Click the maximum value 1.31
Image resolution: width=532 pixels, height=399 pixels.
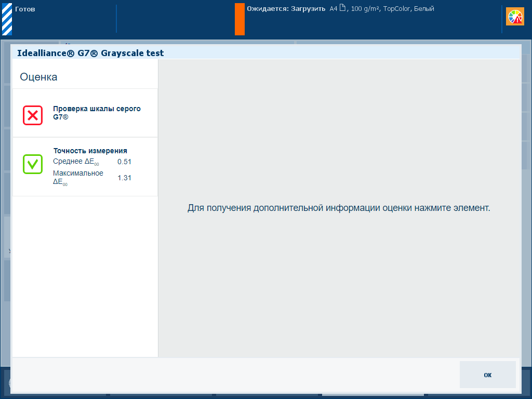(x=124, y=178)
